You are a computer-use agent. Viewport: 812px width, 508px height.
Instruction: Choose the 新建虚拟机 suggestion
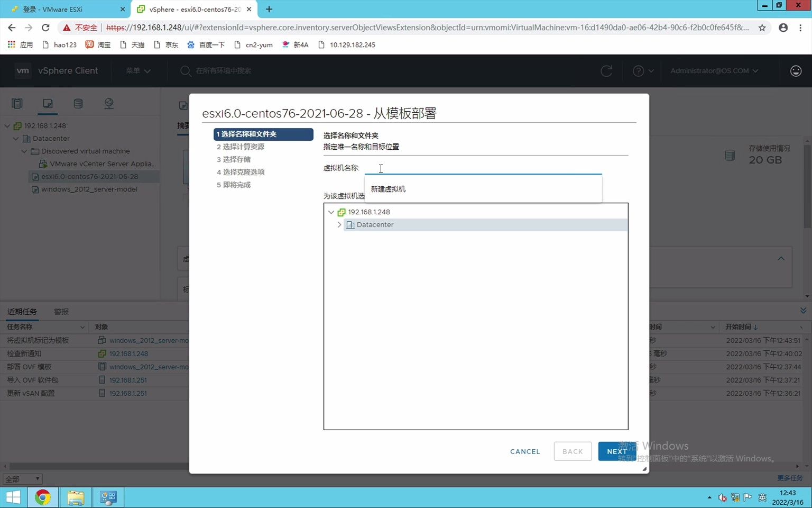tap(388, 189)
